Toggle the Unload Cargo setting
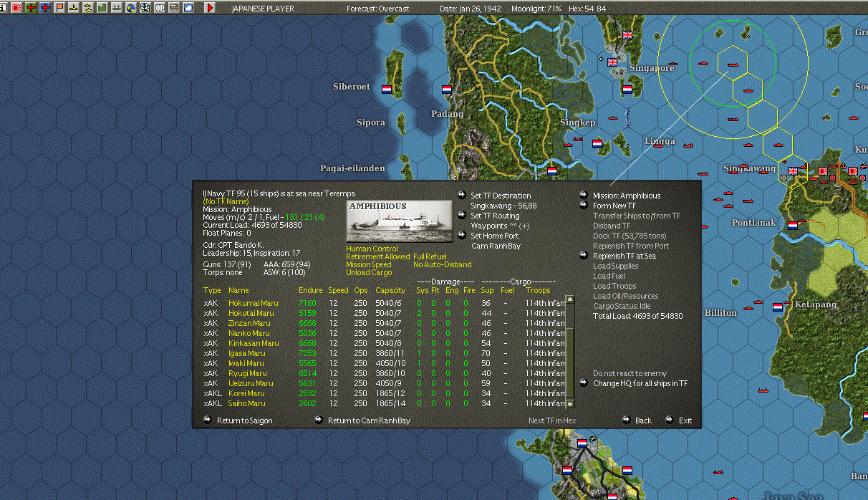Screen dimensions: 868x500 pyautogui.click(x=367, y=273)
